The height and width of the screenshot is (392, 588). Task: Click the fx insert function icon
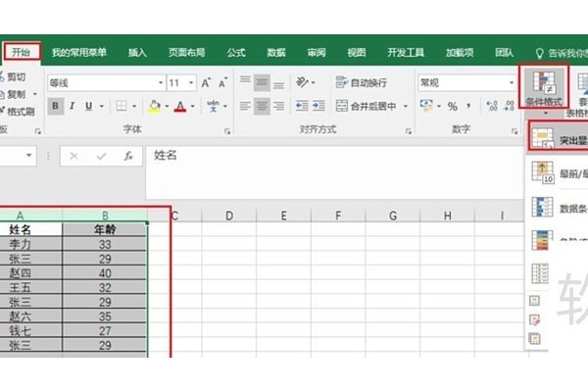128,156
